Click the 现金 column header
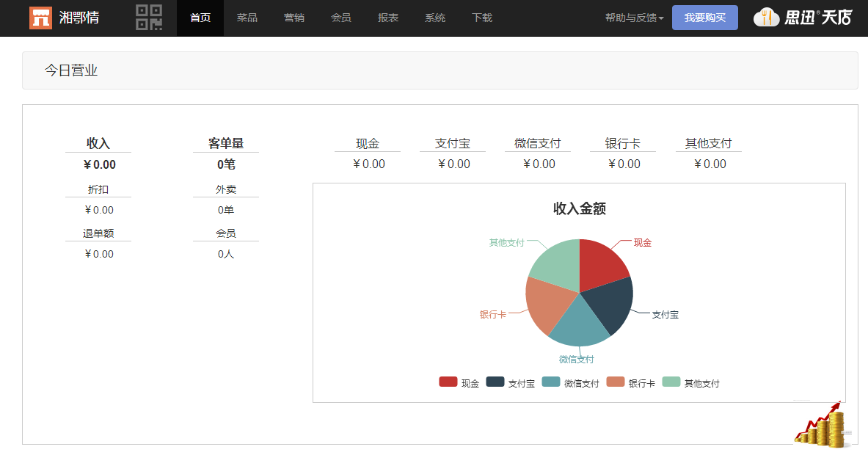The height and width of the screenshot is (466, 868). point(368,143)
